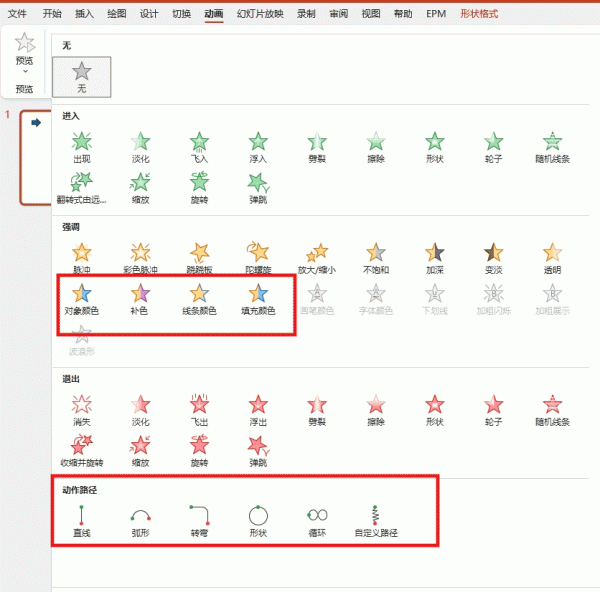Viewport: 600px width, 592px height.
Task: Apply the 浮入 entrance animation
Action: coord(258,147)
